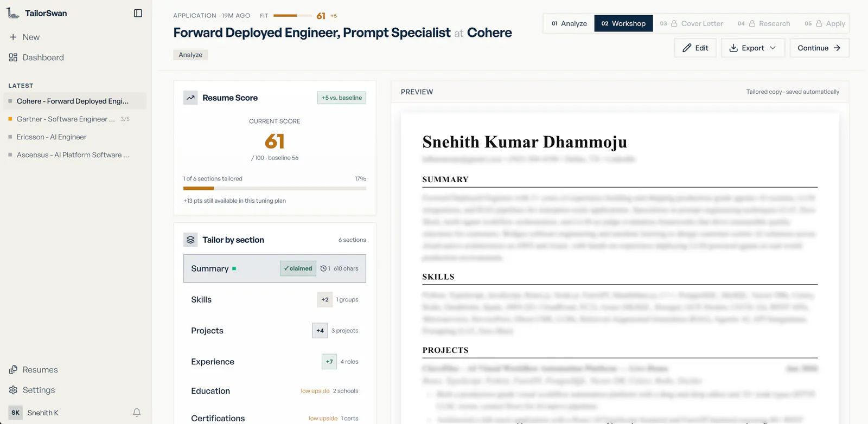Open the Projects section for tailoring
This screenshot has width=868, height=424.
pos(275,331)
